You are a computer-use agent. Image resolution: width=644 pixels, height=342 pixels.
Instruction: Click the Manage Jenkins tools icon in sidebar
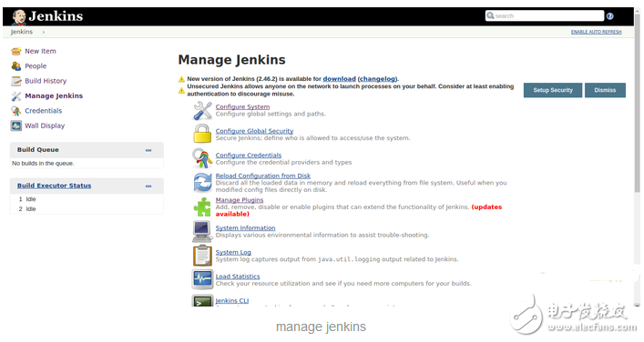pyautogui.click(x=16, y=96)
